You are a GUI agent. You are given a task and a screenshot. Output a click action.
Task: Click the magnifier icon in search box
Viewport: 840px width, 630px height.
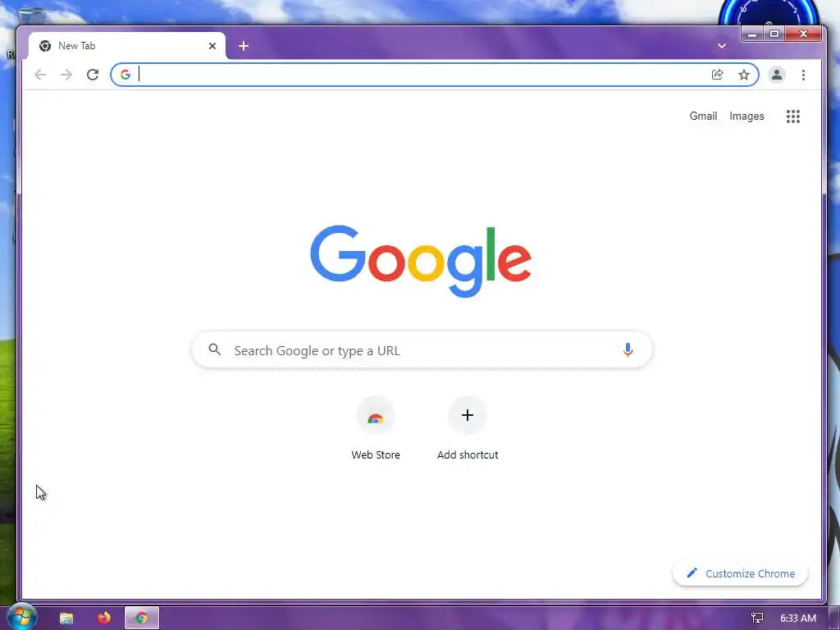coord(214,349)
